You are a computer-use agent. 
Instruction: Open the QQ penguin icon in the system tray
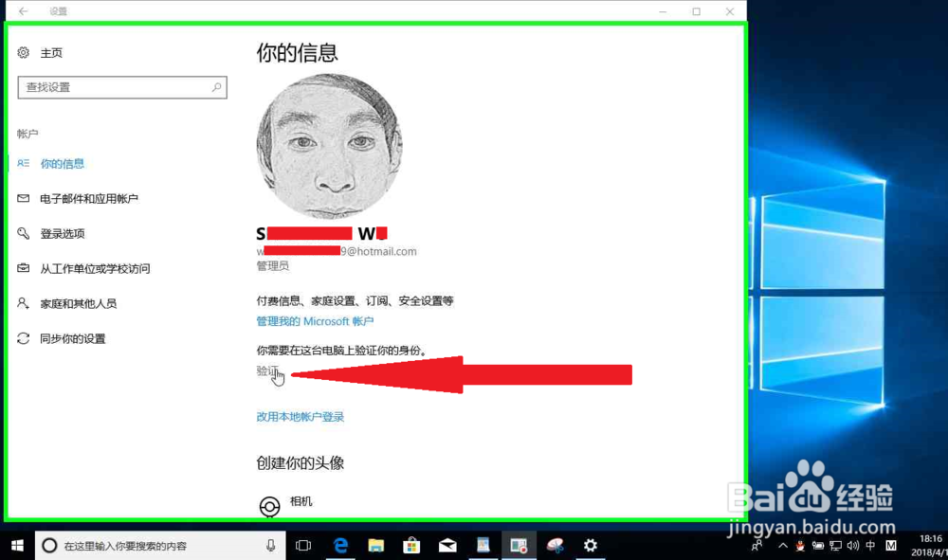800,546
